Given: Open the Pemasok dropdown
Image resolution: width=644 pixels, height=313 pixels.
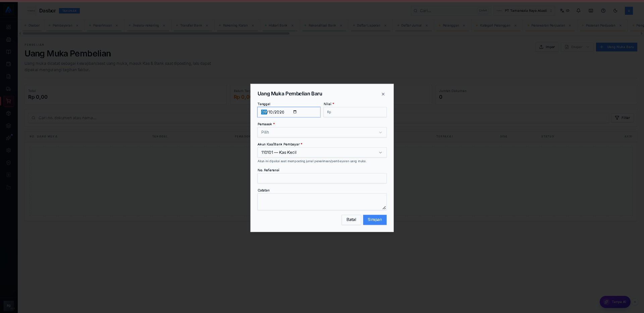Looking at the screenshot, I should coord(322,132).
